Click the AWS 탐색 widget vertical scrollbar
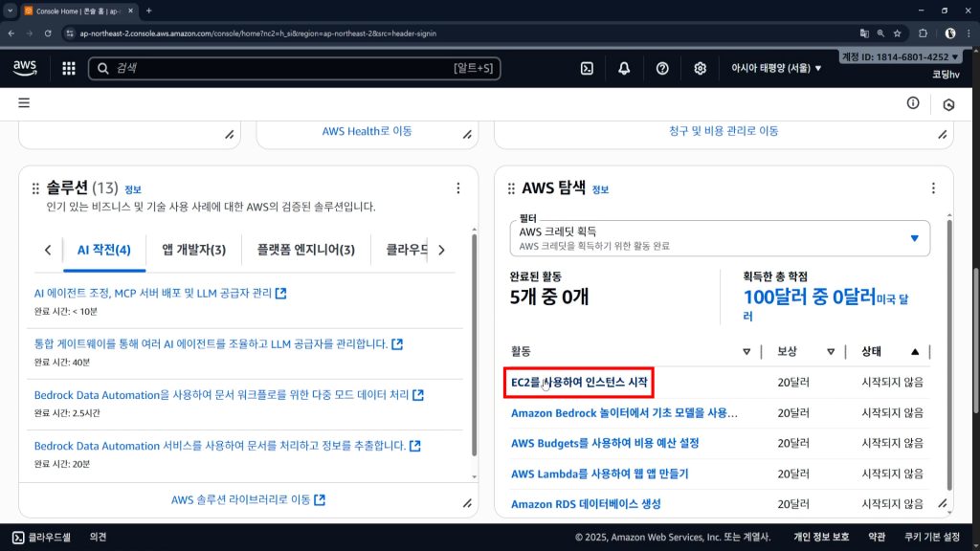Image resolution: width=980 pixels, height=551 pixels. (949, 354)
